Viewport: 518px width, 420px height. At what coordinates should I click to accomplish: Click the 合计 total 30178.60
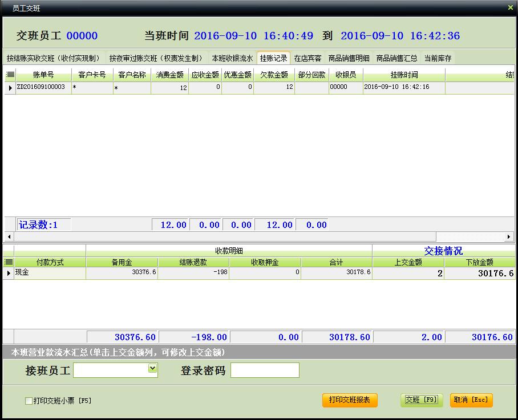tap(337, 337)
